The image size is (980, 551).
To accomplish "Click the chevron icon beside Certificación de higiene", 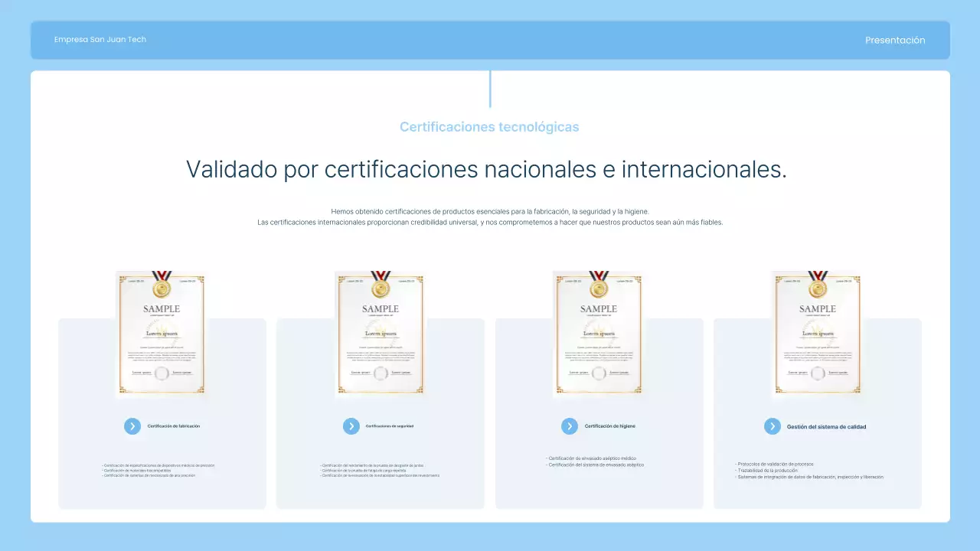I will pos(570,426).
